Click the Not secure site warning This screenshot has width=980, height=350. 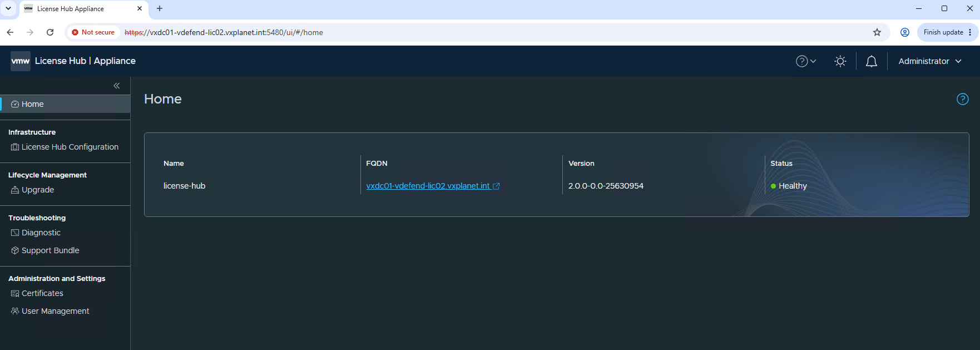point(93,32)
